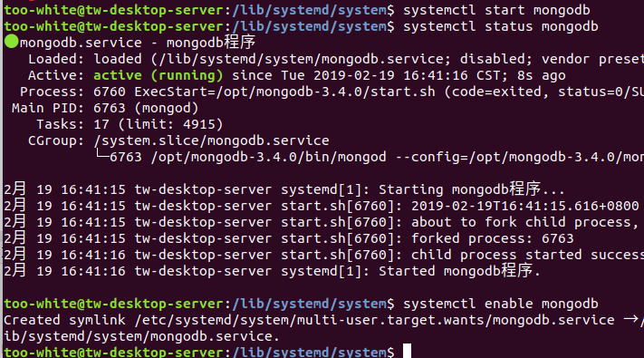Click the 'child process started' log line
This screenshot has width=644, height=358.
[x=323, y=255]
